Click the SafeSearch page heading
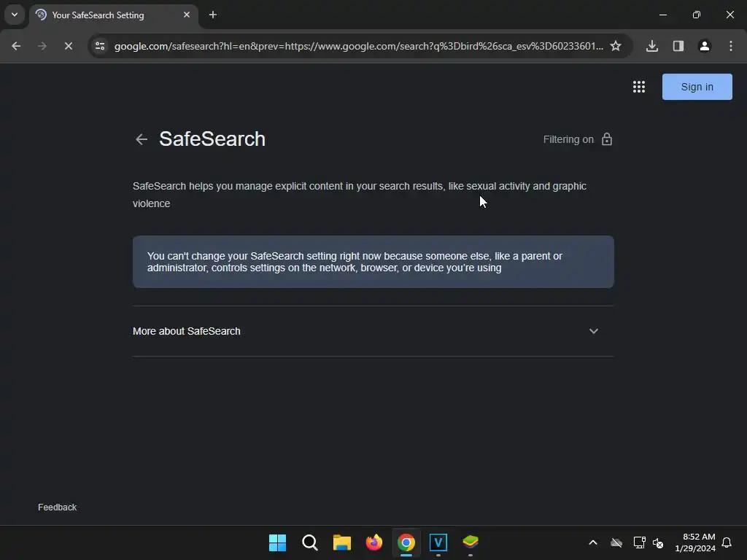This screenshot has height=560, width=747. click(x=212, y=139)
